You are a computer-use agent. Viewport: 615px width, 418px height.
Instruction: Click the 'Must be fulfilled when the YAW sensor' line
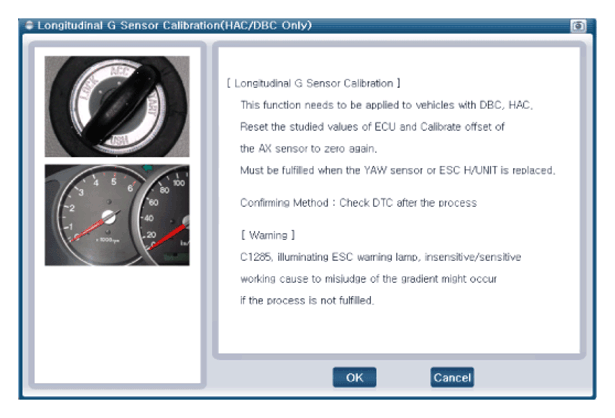click(x=398, y=170)
